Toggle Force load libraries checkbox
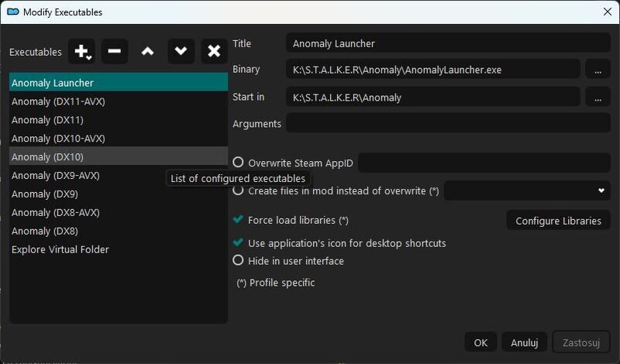The image size is (620, 364). [238, 219]
